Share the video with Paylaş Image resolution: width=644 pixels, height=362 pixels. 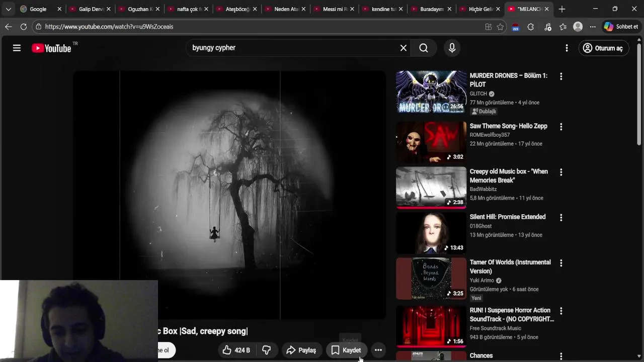[301, 350]
